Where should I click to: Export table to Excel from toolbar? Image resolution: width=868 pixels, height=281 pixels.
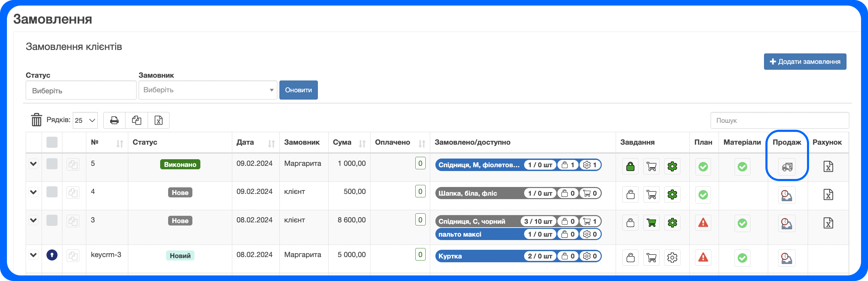[x=158, y=120]
